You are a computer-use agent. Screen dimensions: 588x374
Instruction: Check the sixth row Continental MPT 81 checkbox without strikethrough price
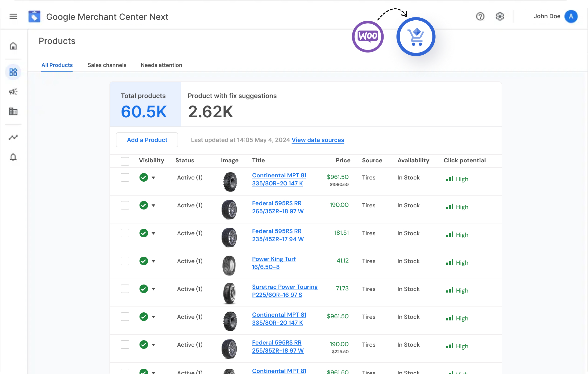pos(125,317)
